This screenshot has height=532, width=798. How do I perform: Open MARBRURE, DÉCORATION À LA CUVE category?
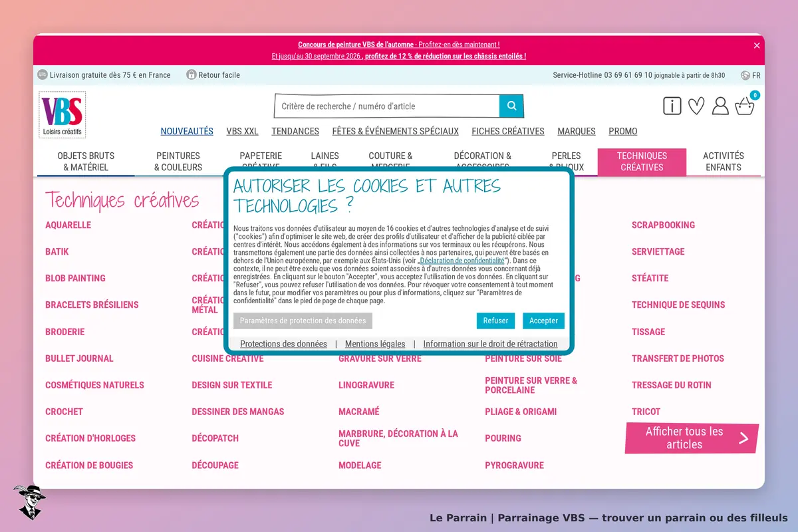click(x=398, y=438)
